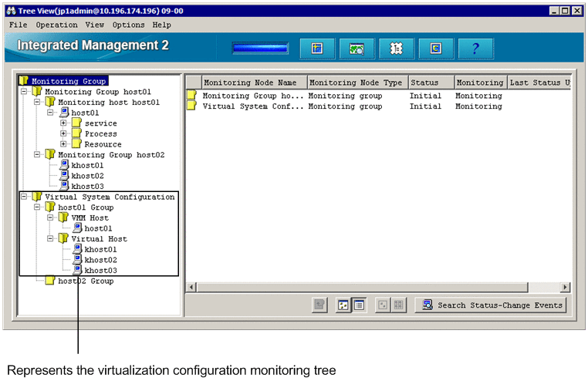Select the Process folder icon in tree

76,133
